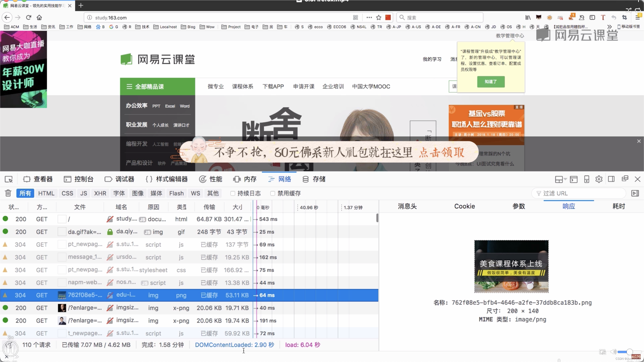This screenshot has height=362, width=644.
Task: Open devtools settings gear
Action: pos(599,179)
